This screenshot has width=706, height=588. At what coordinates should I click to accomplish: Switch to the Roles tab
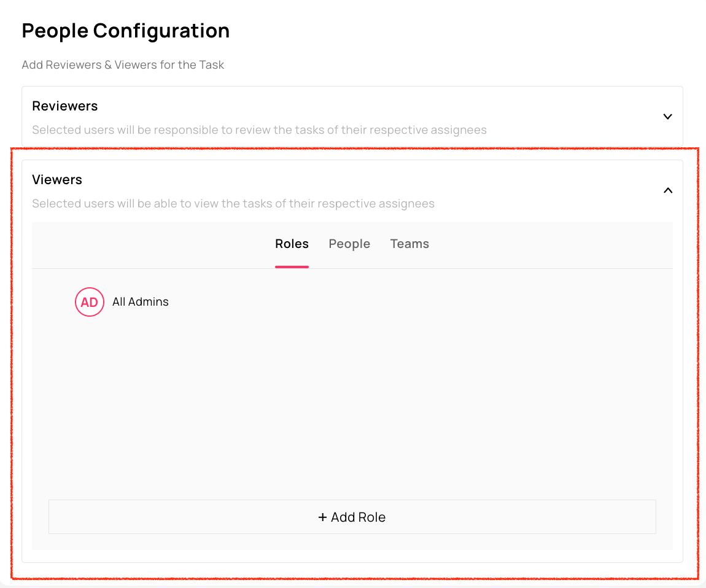coord(292,244)
